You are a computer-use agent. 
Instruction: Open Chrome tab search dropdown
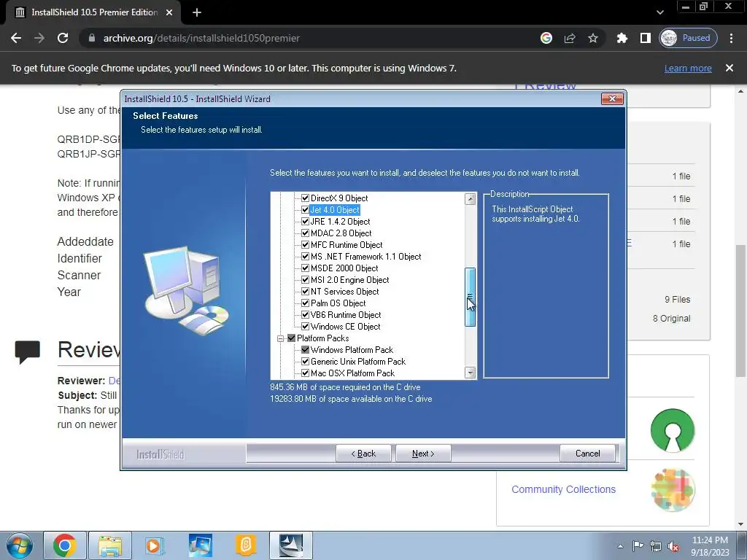tap(659, 12)
